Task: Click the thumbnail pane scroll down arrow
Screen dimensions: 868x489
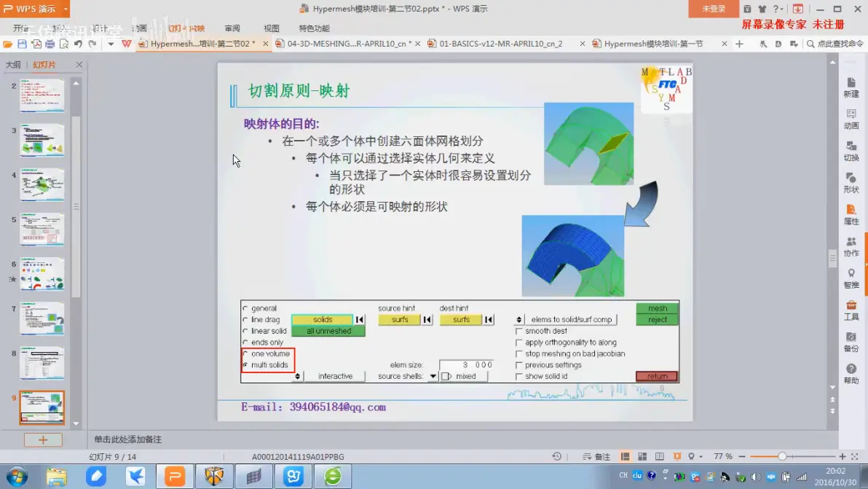Action: (76, 423)
